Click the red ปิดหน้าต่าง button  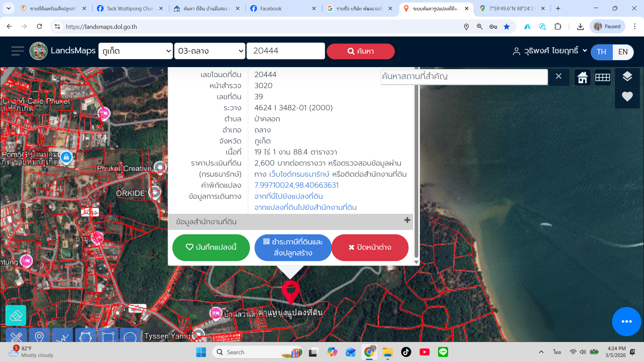(370, 247)
